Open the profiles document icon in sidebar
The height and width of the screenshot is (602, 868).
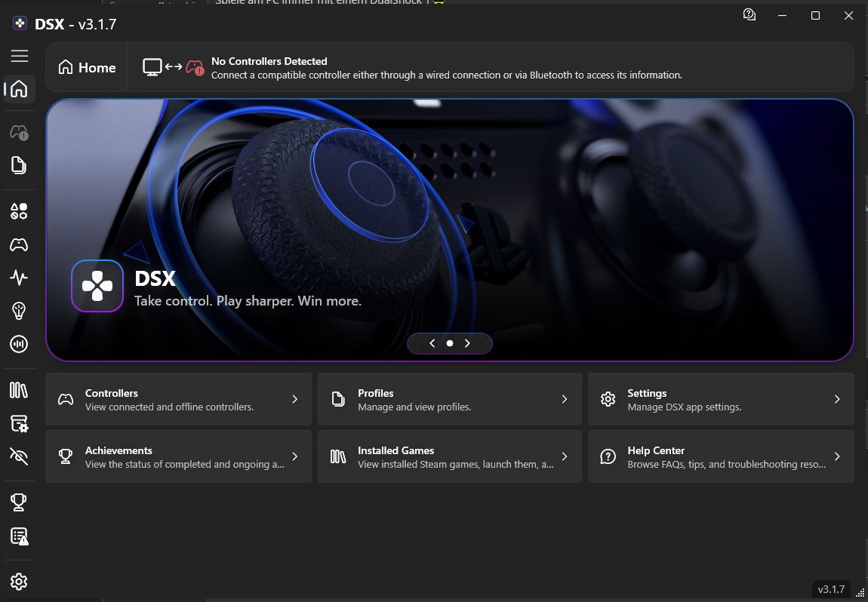[20, 165]
